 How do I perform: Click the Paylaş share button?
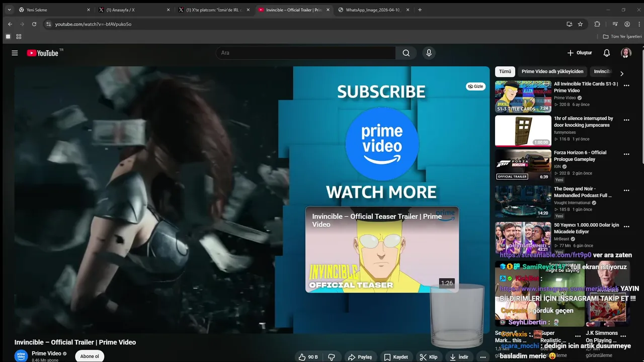[360, 357]
